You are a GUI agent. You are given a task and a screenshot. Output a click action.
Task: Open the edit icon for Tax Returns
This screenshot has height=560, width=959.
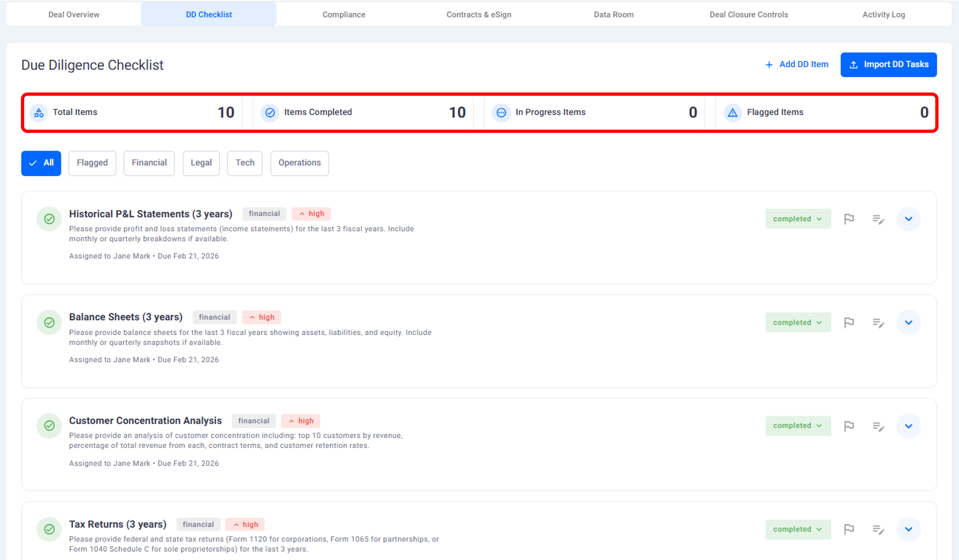coord(878,529)
